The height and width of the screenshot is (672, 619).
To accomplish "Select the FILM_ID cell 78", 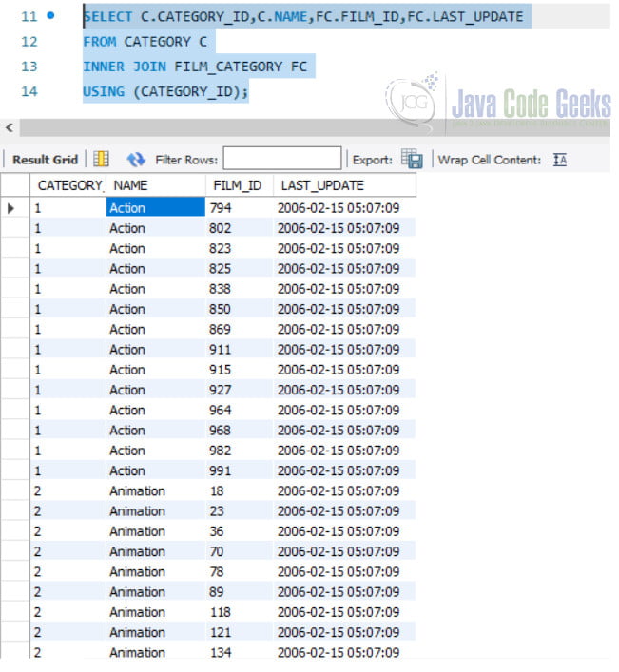I will click(239, 571).
